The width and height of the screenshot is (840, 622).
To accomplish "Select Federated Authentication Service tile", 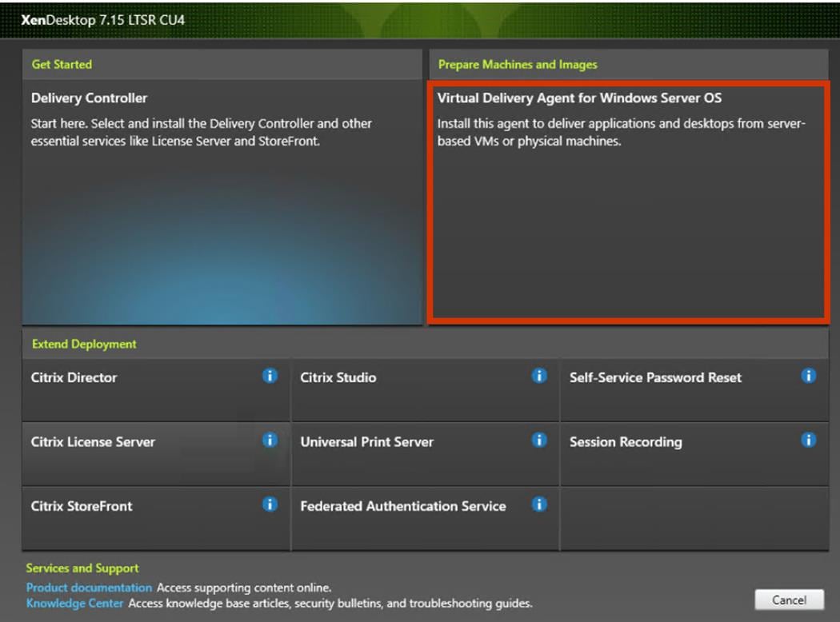I will [x=426, y=519].
